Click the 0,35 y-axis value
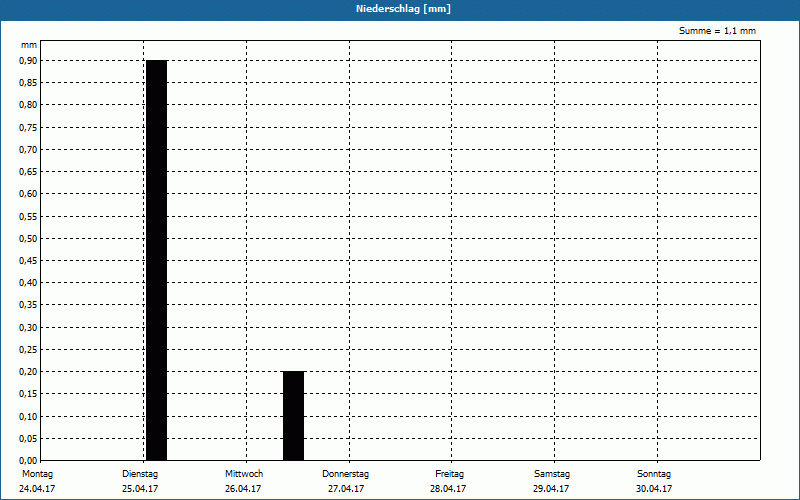This screenshot has height=500, width=800. [28, 305]
